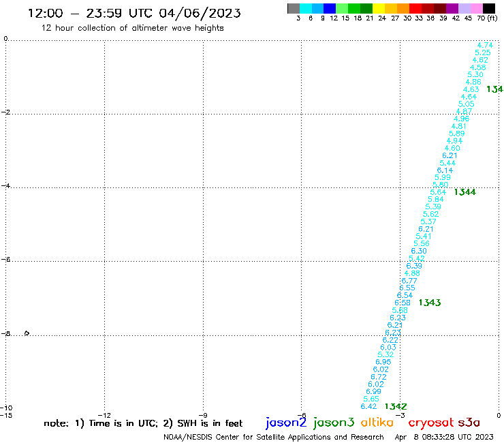Click the wave height value 4.74
This screenshot has width=504, height=443.
(485, 46)
